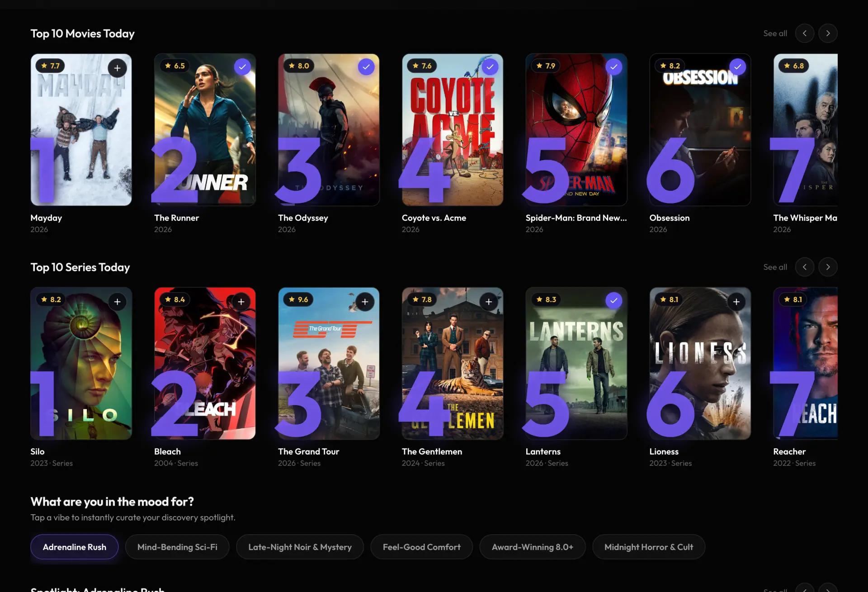The height and width of the screenshot is (592, 868).
Task: Open the Coyote vs. Acme poster
Action: click(x=453, y=130)
